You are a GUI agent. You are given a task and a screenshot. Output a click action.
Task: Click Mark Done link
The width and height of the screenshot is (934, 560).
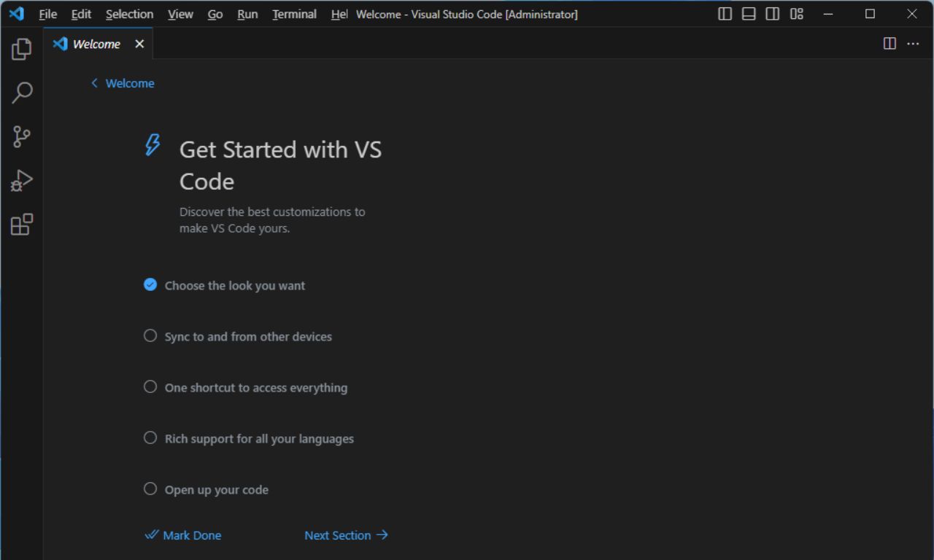pyautogui.click(x=183, y=535)
